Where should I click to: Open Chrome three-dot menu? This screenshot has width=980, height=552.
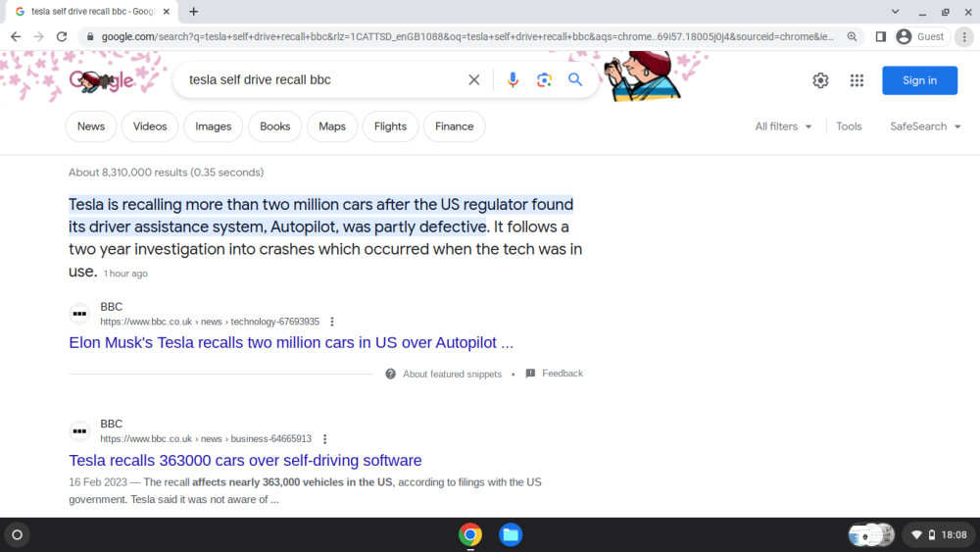coord(964,37)
